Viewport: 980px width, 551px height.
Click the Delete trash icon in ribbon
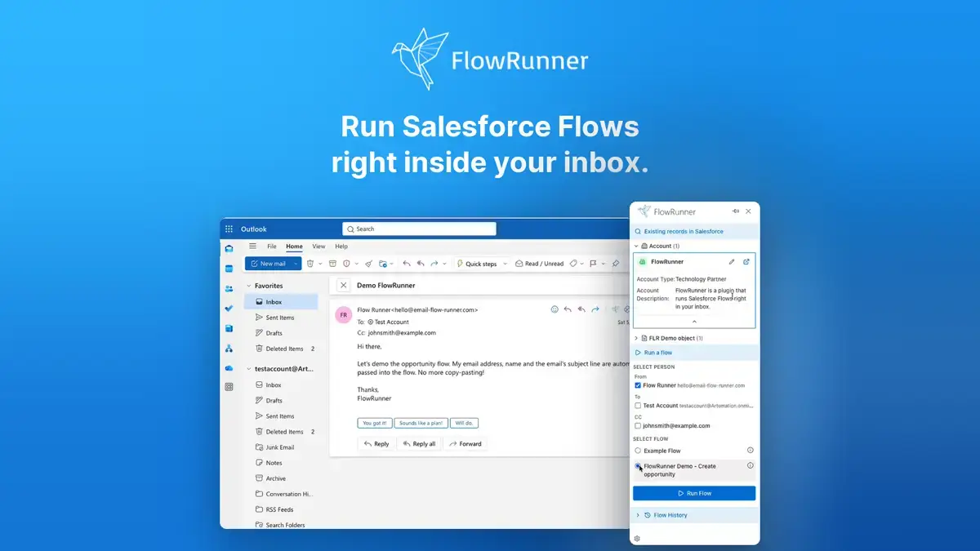310,264
